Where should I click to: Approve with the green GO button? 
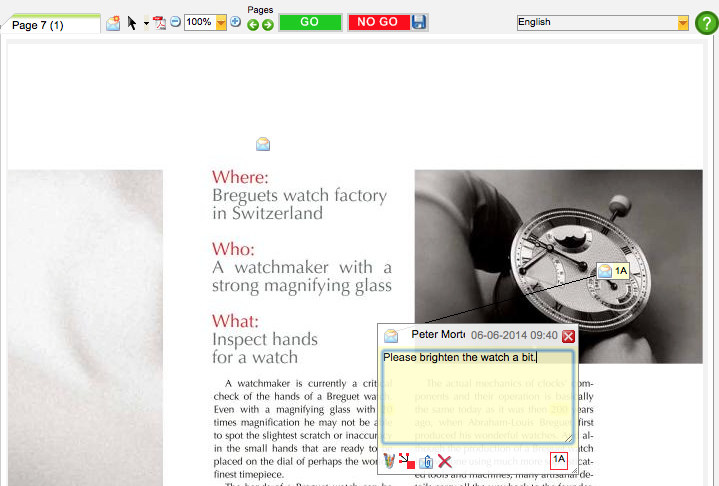point(310,22)
